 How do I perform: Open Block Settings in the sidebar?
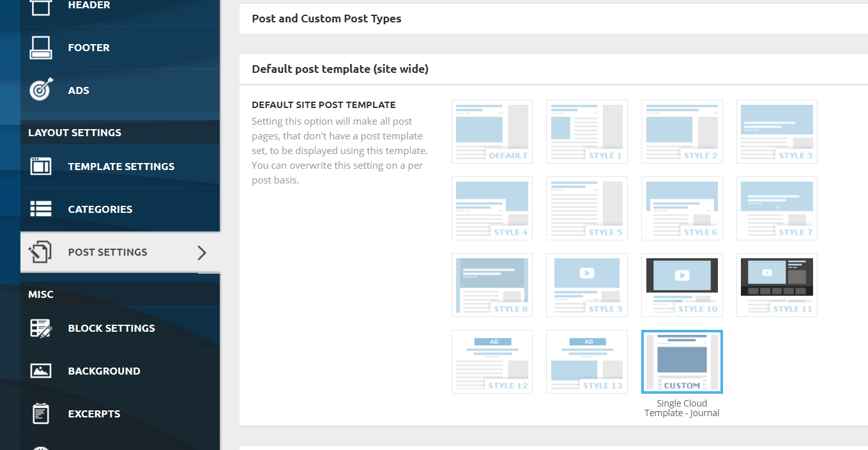(x=120, y=328)
